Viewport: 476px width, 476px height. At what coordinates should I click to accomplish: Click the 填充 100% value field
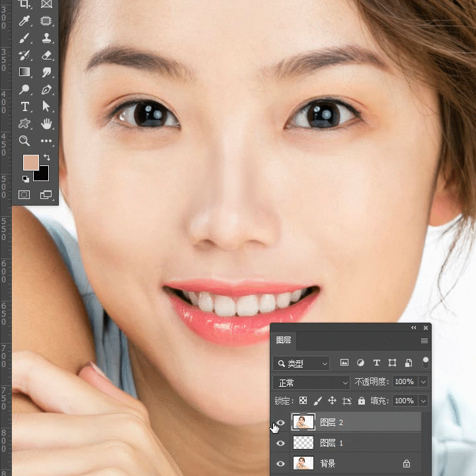click(x=405, y=401)
